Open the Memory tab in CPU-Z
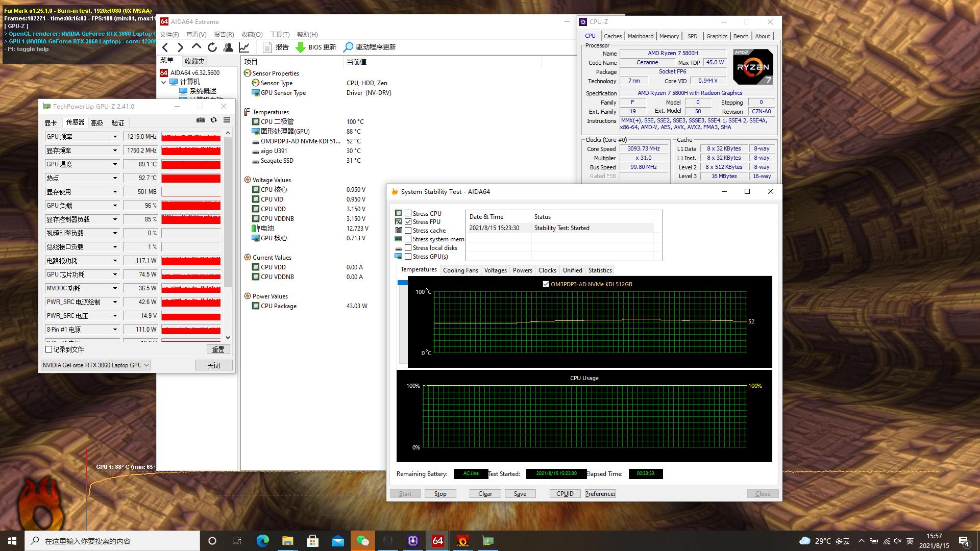Image resolution: width=980 pixels, height=551 pixels. pos(669,36)
